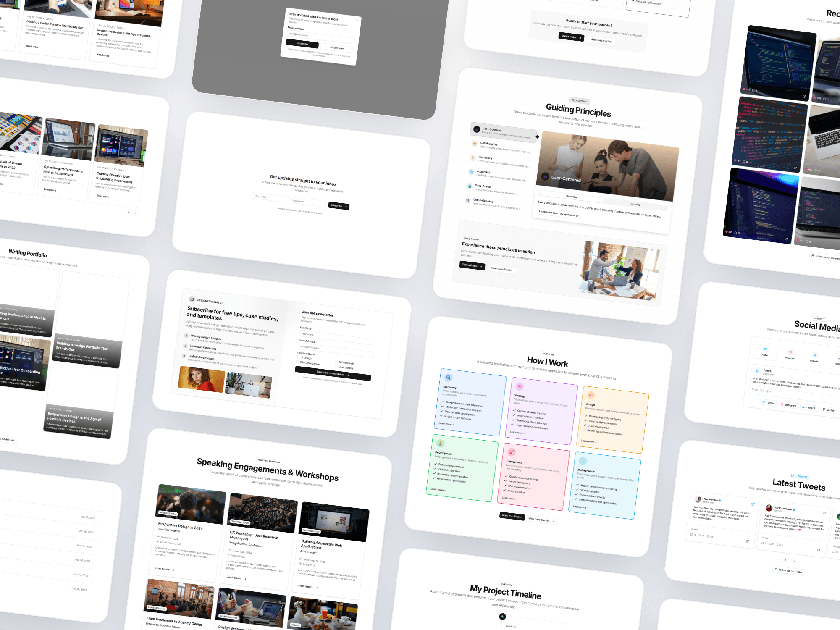Viewport: 840px width, 630px height.
Task: Click View Case Studies under How I Work
Action: (x=541, y=520)
